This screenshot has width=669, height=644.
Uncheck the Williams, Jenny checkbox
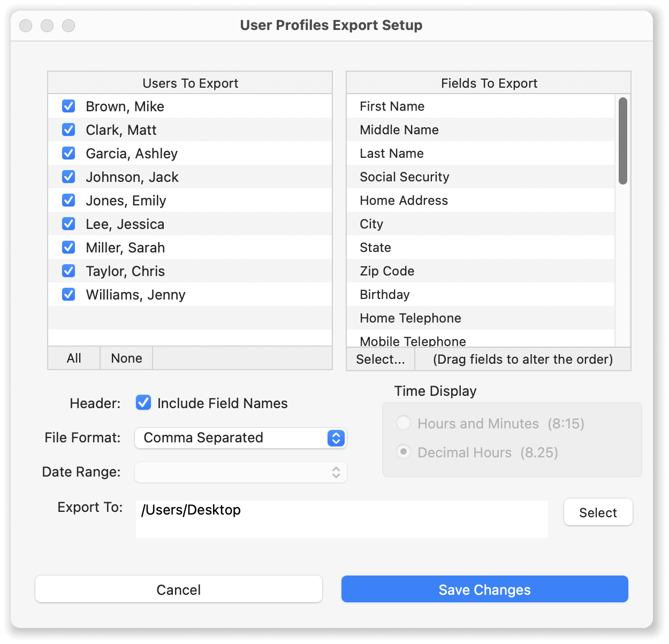[69, 294]
